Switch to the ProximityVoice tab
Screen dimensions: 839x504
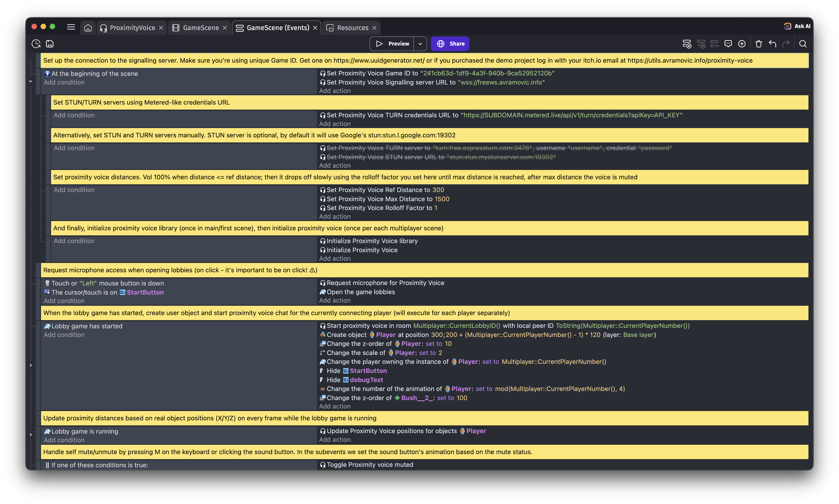tap(132, 28)
